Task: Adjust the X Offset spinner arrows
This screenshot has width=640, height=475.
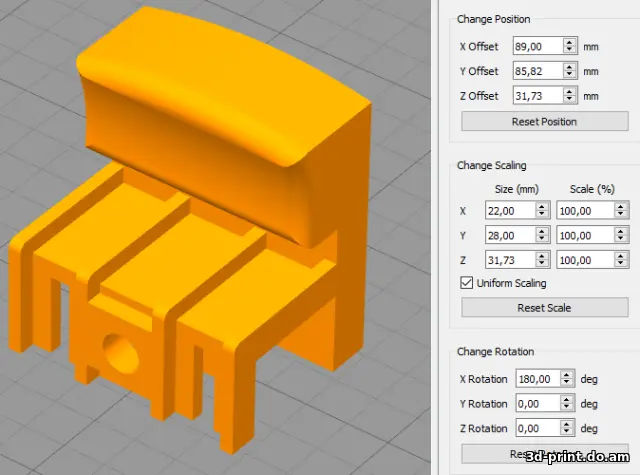Action: [x=569, y=46]
